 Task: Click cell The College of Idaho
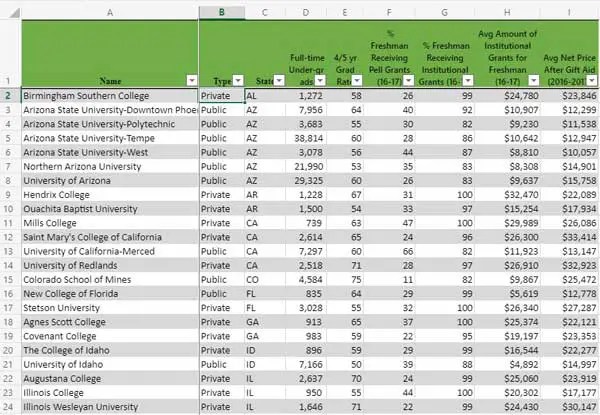[110, 350]
